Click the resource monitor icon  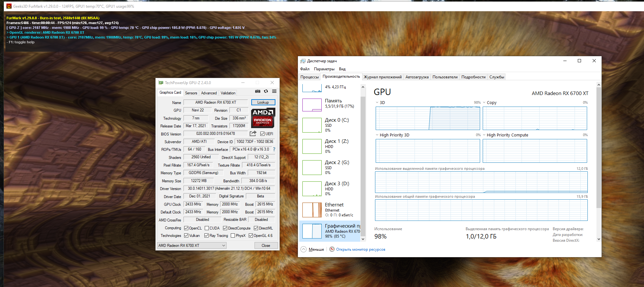(332, 249)
